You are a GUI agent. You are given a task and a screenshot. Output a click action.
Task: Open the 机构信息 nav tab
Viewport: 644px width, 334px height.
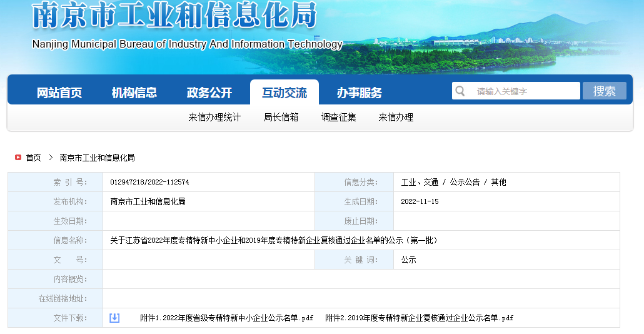(134, 93)
